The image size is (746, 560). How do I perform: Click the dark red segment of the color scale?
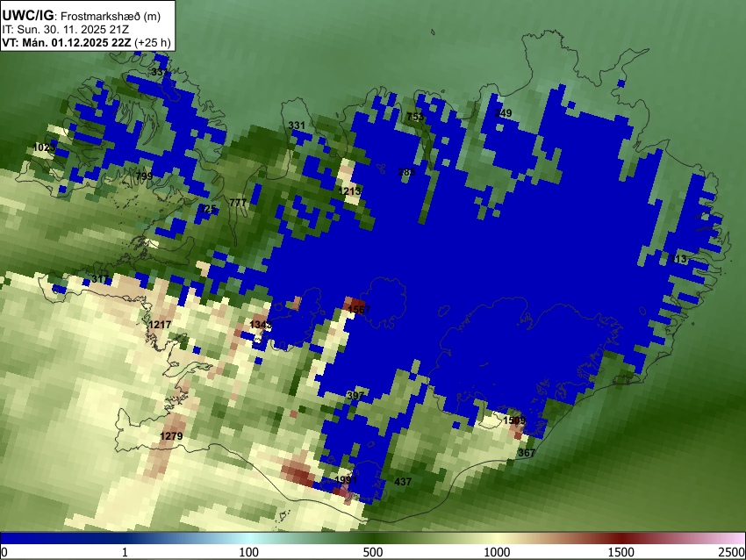coord(621,538)
